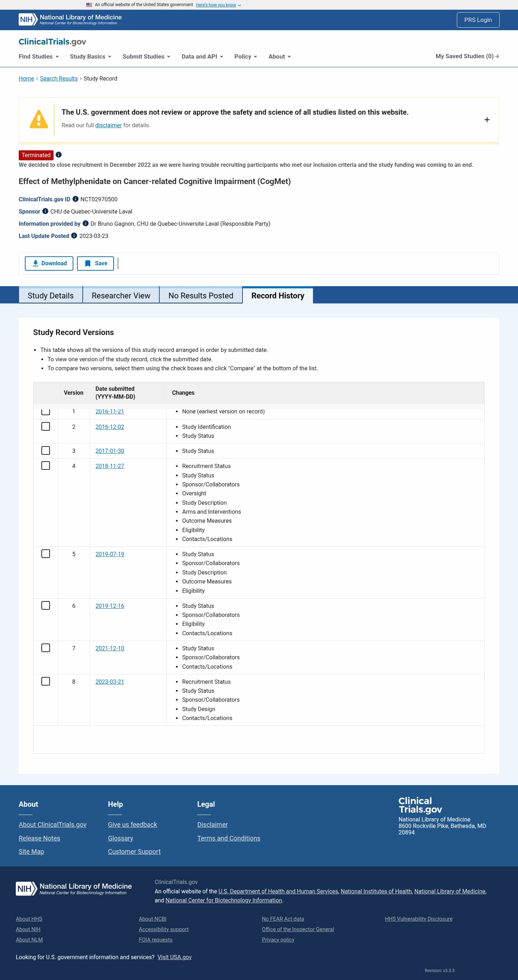Open HHS Vulnerability Disclosure link
The image size is (518, 980).
click(x=419, y=919)
